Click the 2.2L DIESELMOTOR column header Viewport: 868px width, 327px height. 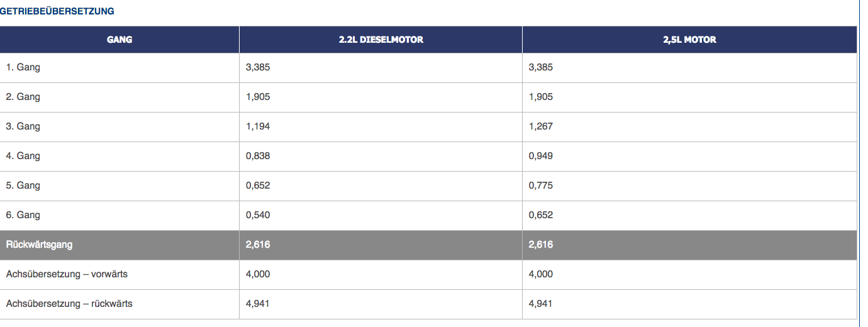click(381, 40)
